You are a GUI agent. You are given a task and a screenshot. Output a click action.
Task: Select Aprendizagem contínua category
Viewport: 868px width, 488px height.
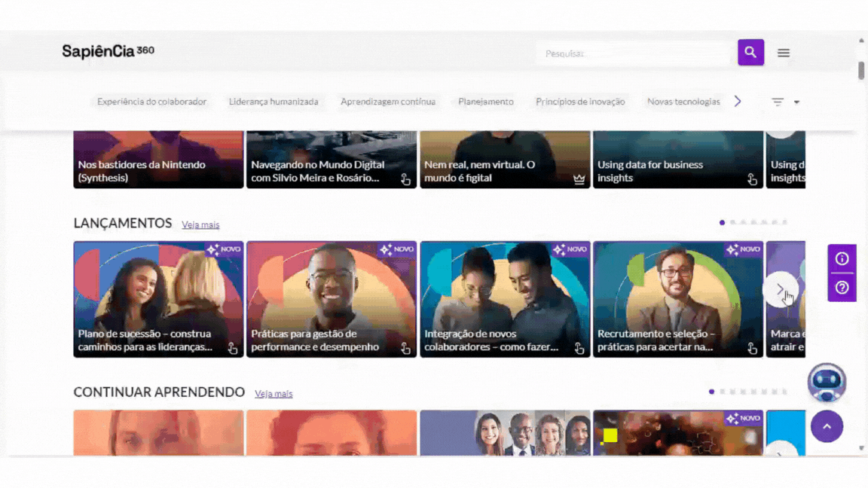coord(388,102)
